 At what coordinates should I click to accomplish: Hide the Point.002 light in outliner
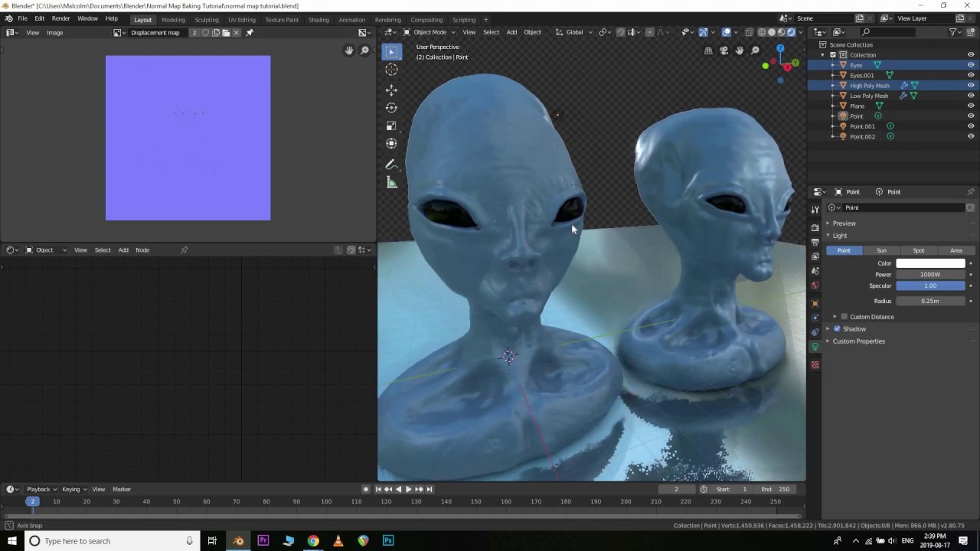click(x=971, y=136)
